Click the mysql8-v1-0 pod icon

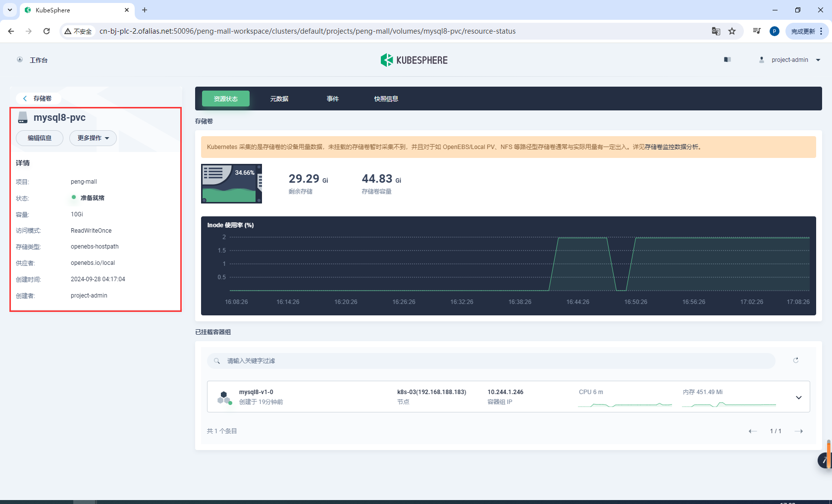pyautogui.click(x=225, y=398)
